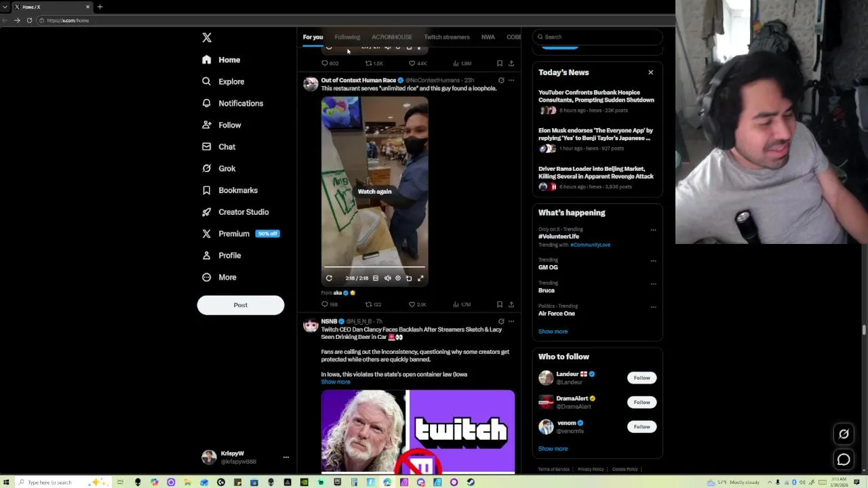
Task: Click the Post button
Action: (x=241, y=305)
